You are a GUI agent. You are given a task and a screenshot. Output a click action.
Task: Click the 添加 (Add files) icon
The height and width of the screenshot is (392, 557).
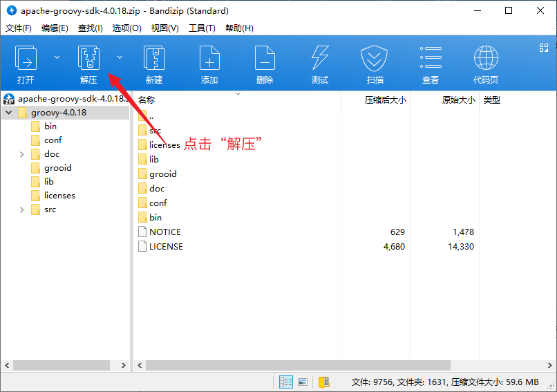209,59
